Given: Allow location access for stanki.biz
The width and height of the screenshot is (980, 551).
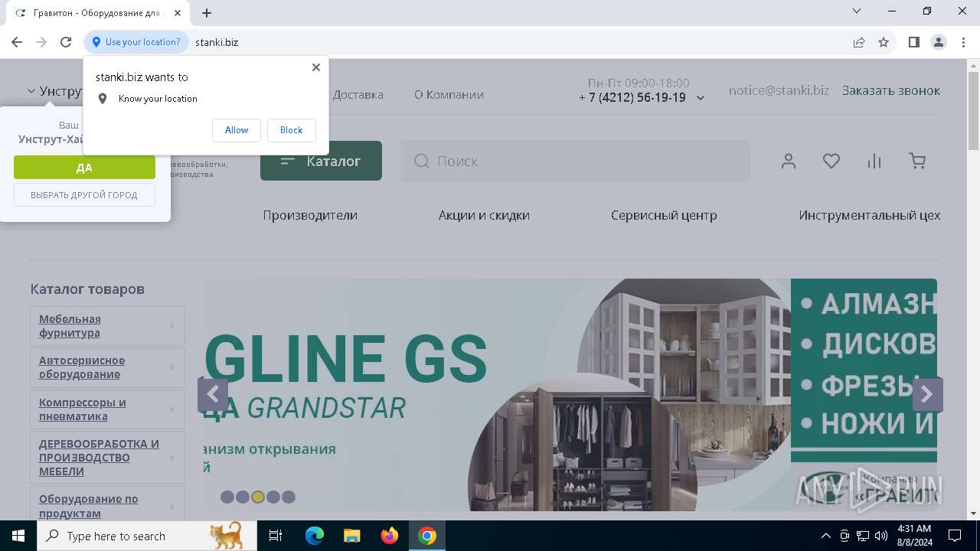Looking at the screenshot, I should 237,130.
